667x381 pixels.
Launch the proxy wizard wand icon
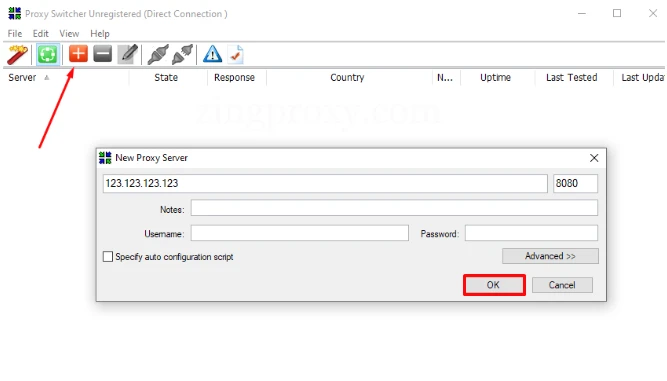pyautogui.click(x=17, y=54)
